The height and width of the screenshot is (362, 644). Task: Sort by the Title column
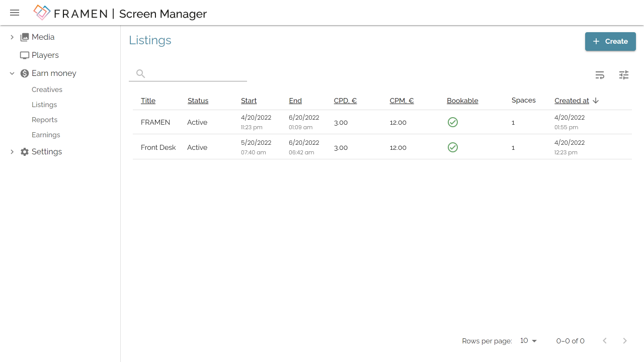click(x=148, y=101)
